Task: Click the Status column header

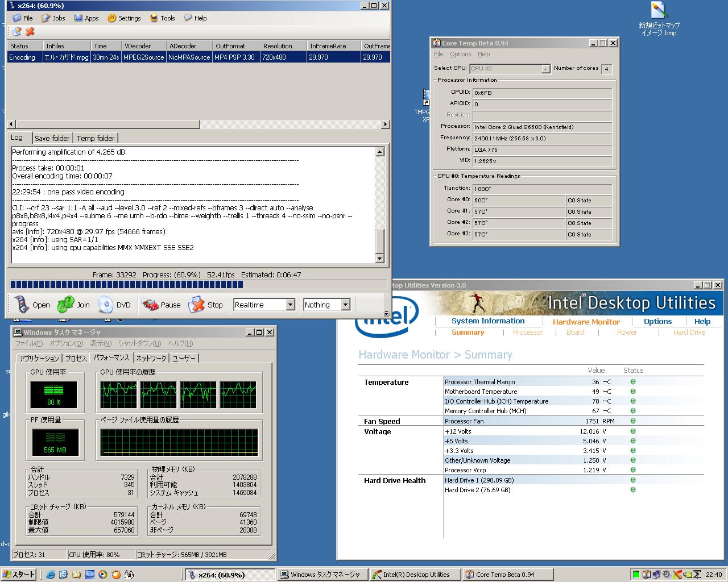Action: click(x=24, y=46)
